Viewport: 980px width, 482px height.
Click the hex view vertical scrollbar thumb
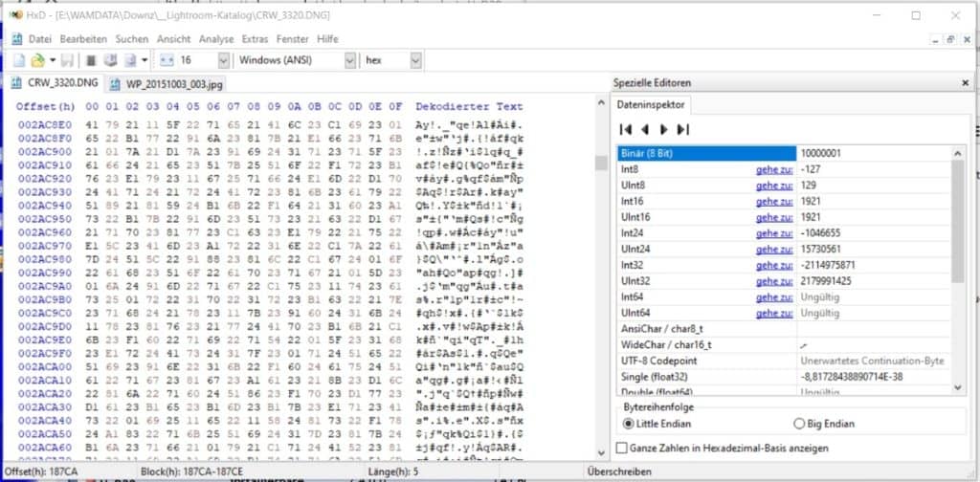[x=601, y=163]
